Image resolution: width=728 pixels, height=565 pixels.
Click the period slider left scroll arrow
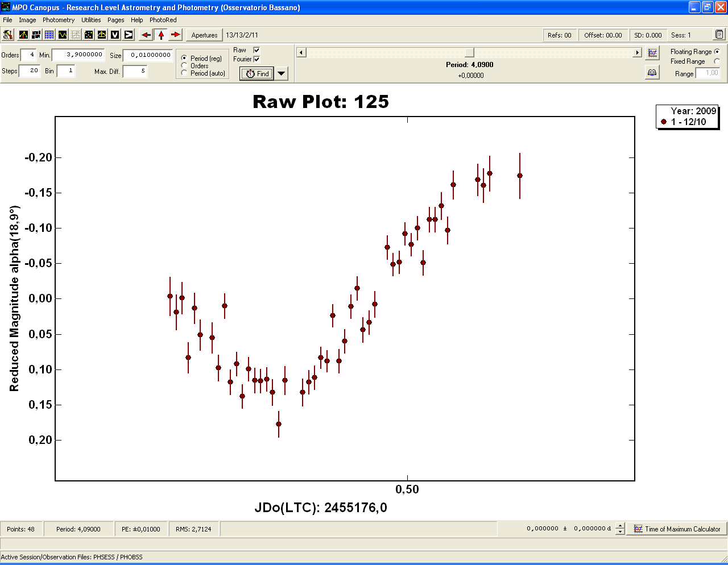(302, 53)
